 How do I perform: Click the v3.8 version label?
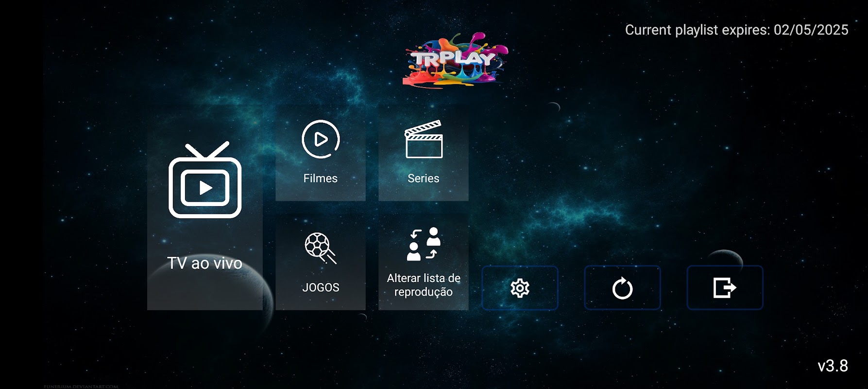(x=833, y=366)
